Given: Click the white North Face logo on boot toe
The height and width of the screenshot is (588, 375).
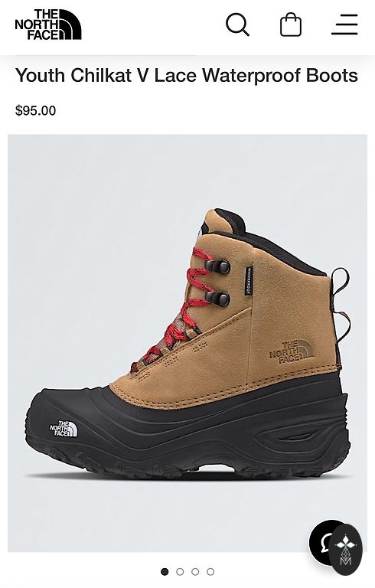Looking at the screenshot, I should point(64,429).
